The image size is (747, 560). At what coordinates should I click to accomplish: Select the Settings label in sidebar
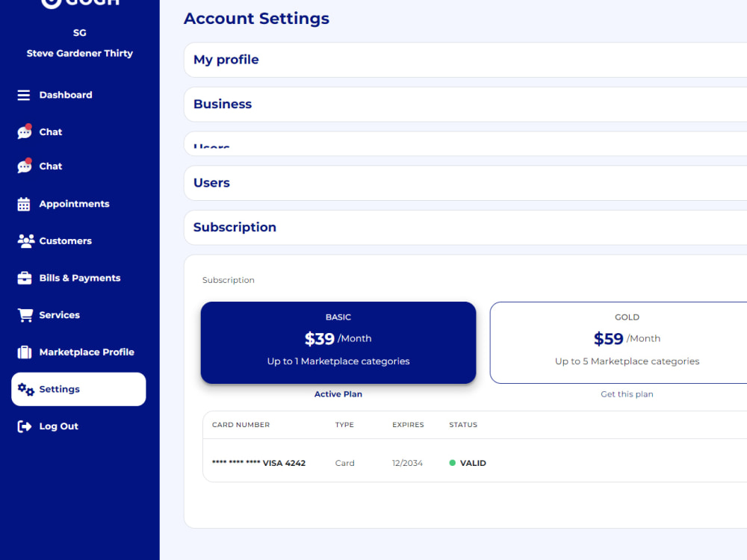59,390
